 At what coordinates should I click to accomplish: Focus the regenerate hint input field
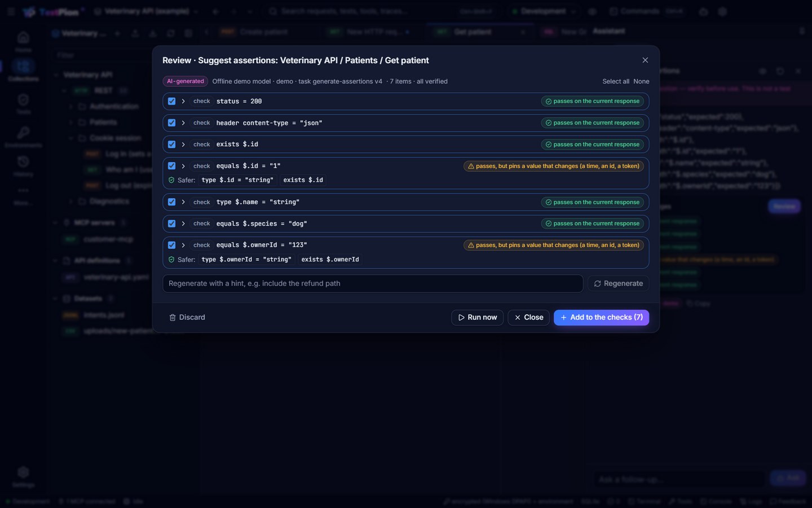click(x=373, y=283)
